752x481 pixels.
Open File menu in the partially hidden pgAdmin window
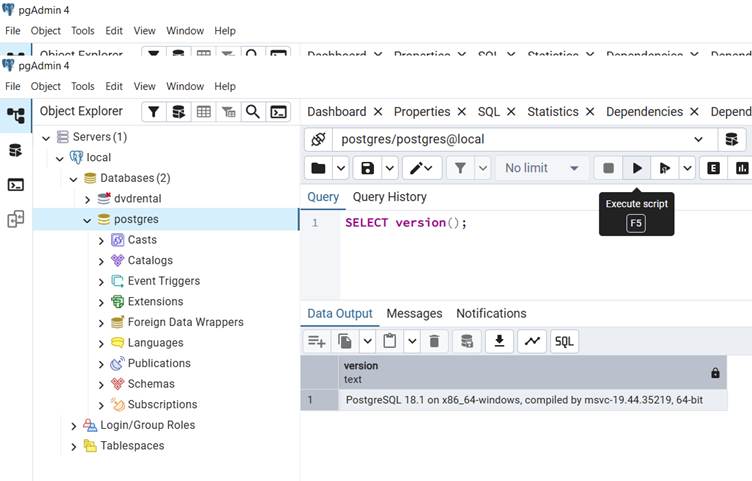pos(12,31)
